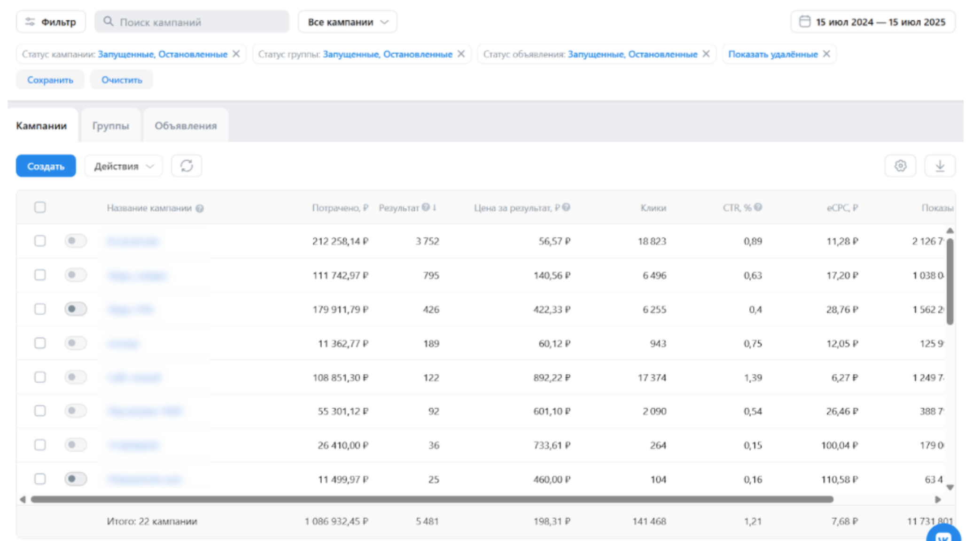Click the refresh icon next to Действия
Image resolution: width=980 pixels, height=541 pixels.
pyautogui.click(x=187, y=166)
